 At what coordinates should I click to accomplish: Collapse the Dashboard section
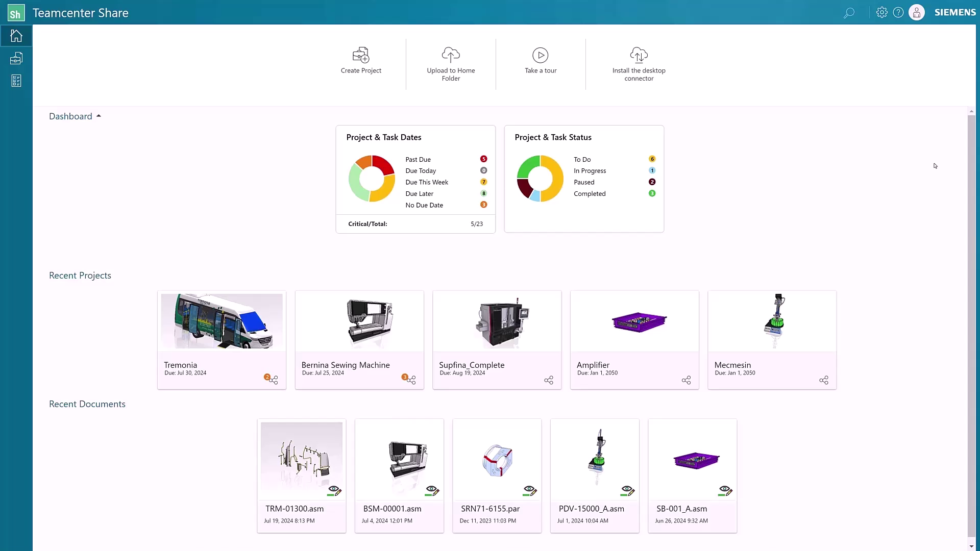click(x=99, y=116)
